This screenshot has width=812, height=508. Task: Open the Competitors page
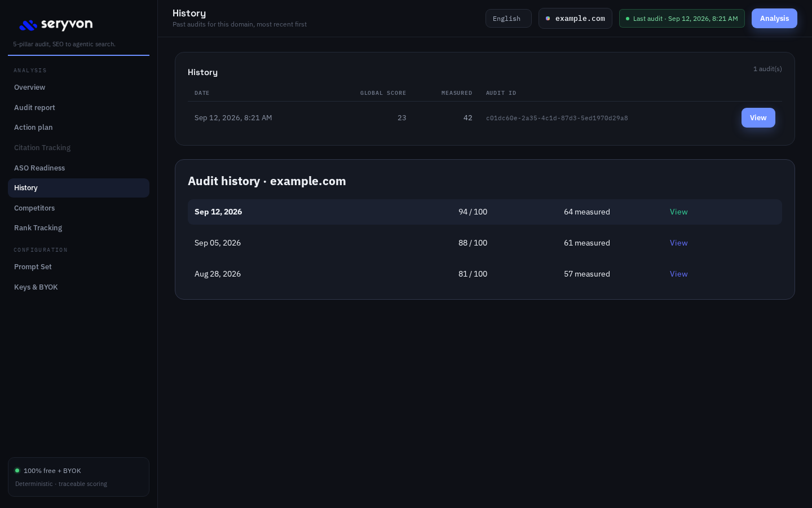(x=78, y=208)
